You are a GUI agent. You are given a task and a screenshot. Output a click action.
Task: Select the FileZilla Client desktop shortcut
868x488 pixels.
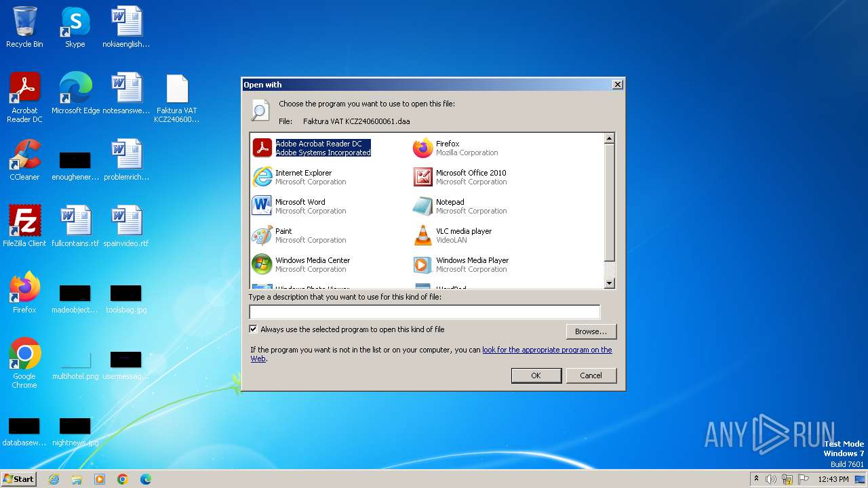coord(24,226)
